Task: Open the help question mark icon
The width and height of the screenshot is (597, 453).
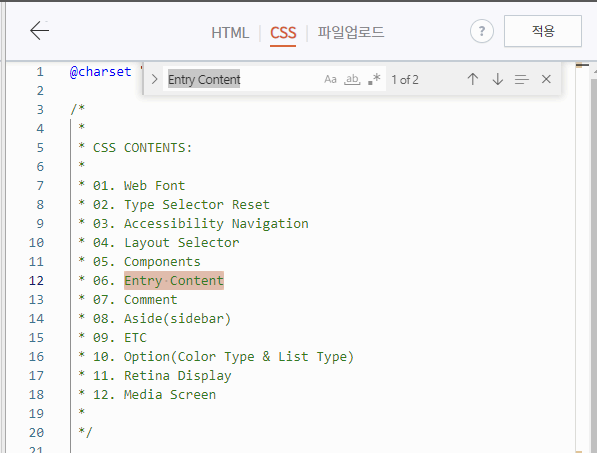Action: 482,31
